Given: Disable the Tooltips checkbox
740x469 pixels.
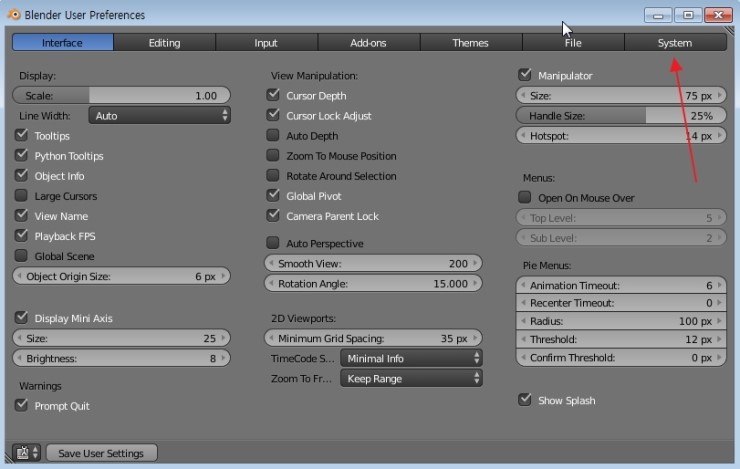Looking at the screenshot, I should coord(21,135).
